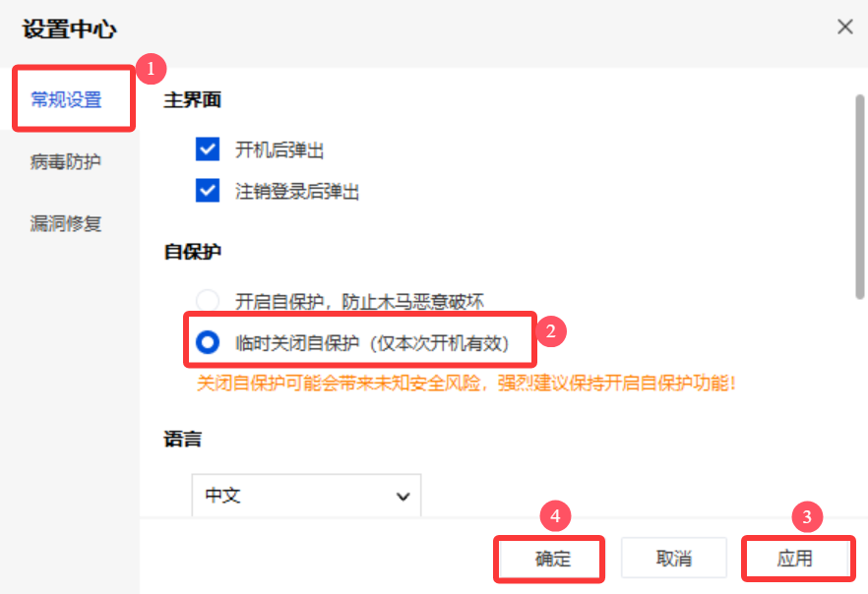868x594 pixels.
Task: Click the red circled number 4 badge
Action: 555,516
